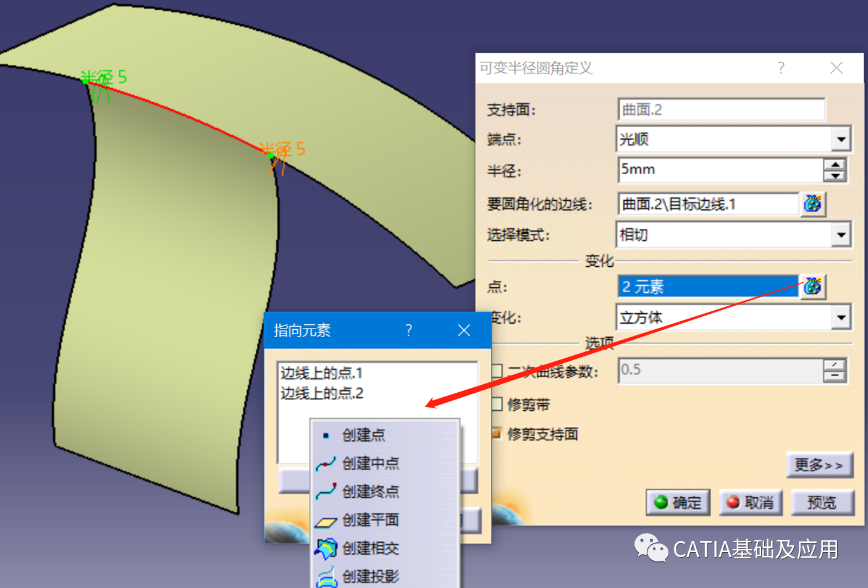Click the 点 field showing 2 元素
868x588 pixels.
tap(709, 287)
